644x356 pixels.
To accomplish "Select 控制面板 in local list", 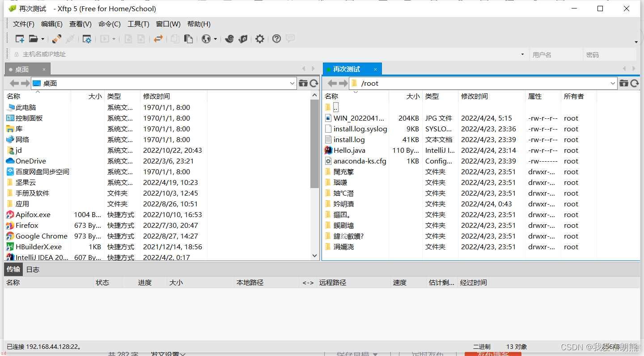I will [x=29, y=118].
